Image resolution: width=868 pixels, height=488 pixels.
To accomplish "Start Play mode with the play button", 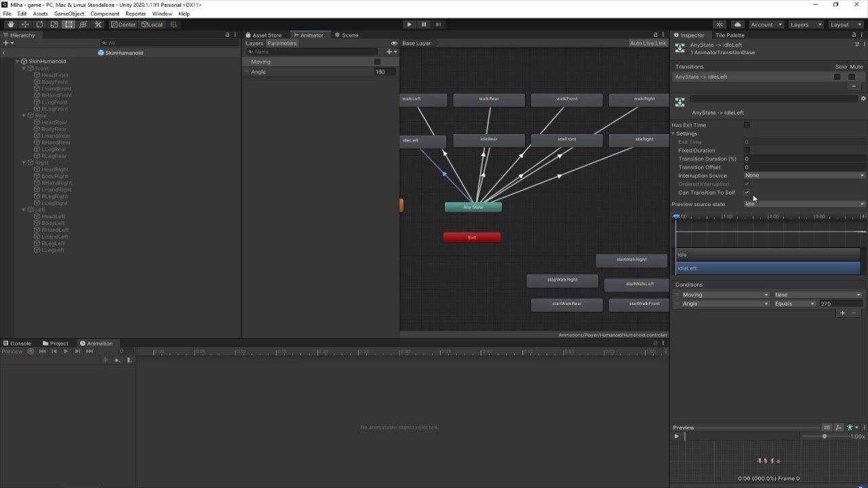I will (409, 24).
